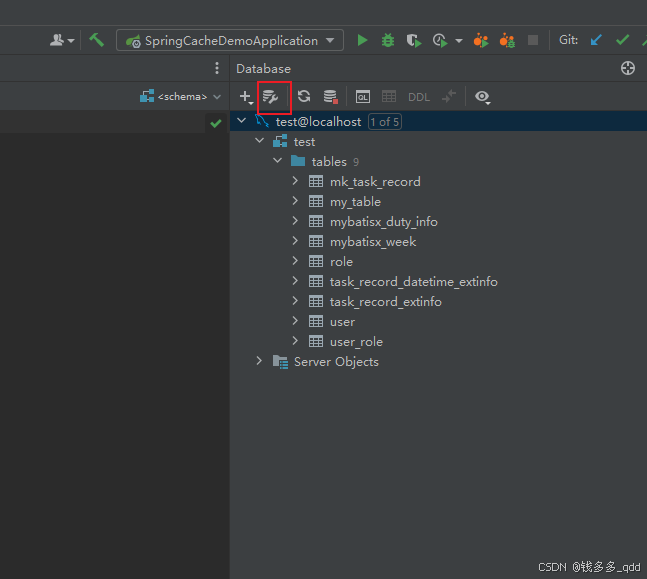Image resolution: width=647 pixels, height=579 pixels.
Task: Expand the mk_task_record table
Action: point(295,181)
